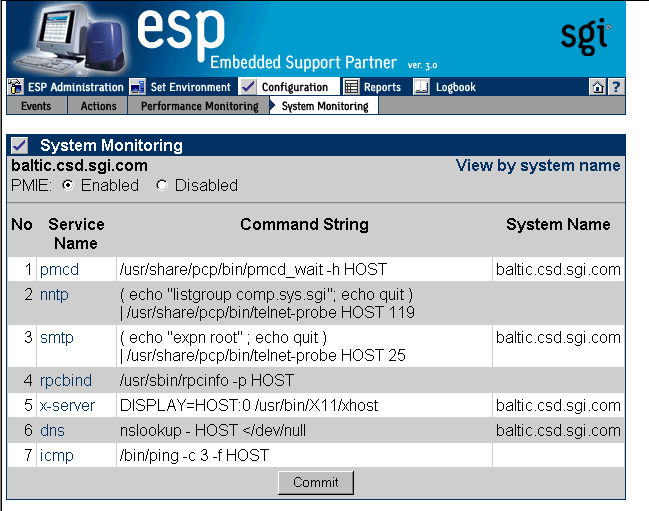Select PMIE Disabled radio button
649x511 pixels.
point(162,185)
